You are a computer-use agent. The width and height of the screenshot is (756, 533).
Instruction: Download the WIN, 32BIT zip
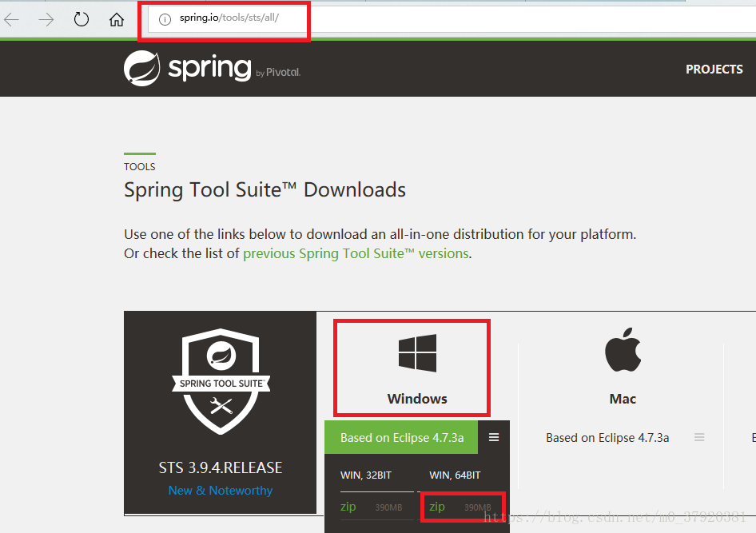348,507
